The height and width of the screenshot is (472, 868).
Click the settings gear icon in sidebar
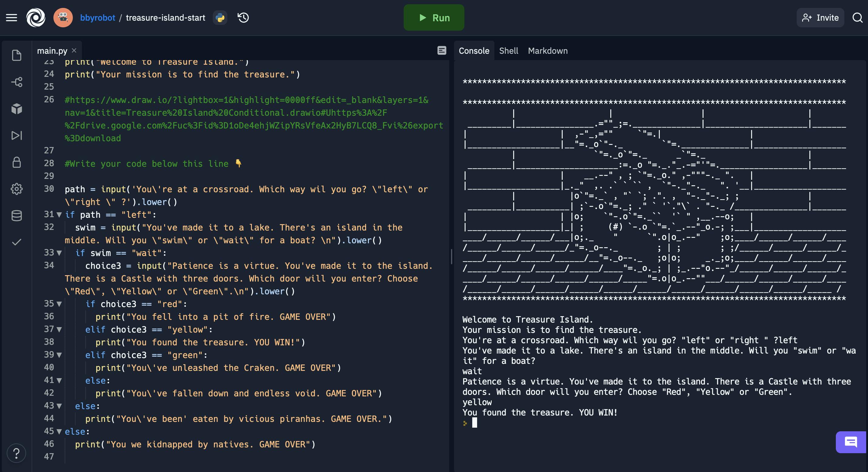coord(16,189)
